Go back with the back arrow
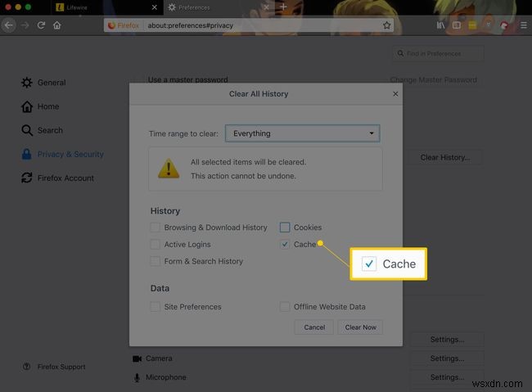 (9, 25)
